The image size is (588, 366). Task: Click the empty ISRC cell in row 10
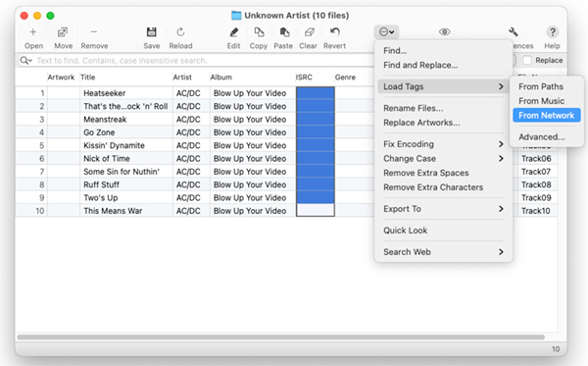pyautogui.click(x=316, y=210)
